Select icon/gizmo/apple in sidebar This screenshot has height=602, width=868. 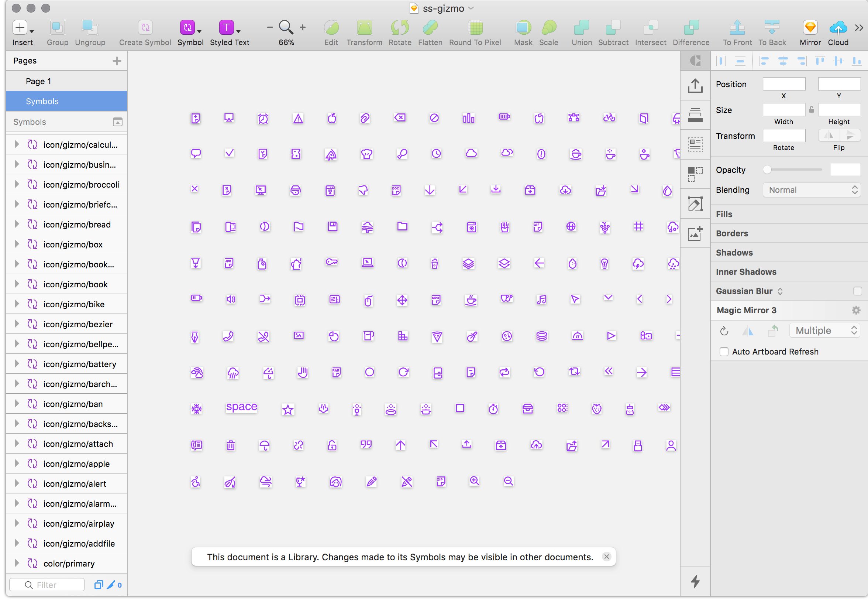[x=75, y=464]
